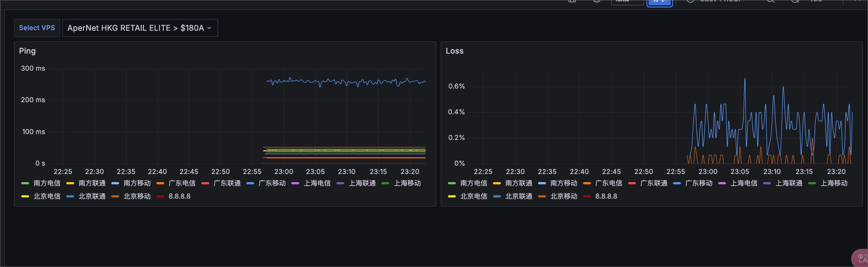The height and width of the screenshot is (267, 868).
Task: Toggle 上海移动 series in Loss legend
Action: tap(834, 183)
